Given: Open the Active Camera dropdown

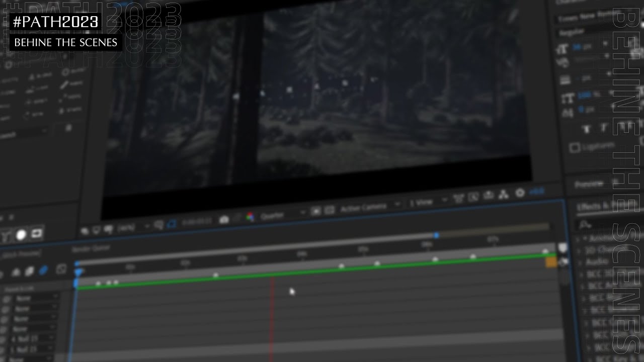Looking at the screenshot, I should [369, 207].
